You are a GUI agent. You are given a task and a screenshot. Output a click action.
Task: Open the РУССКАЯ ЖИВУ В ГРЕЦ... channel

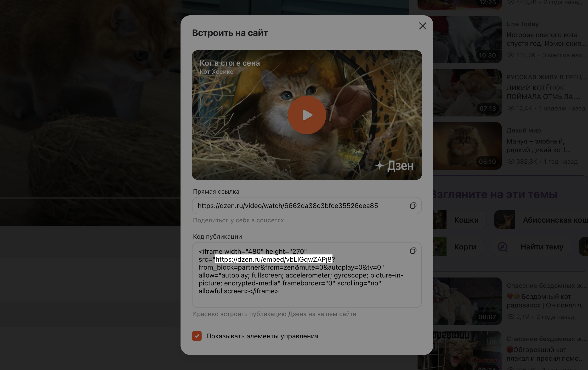[547, 77]
